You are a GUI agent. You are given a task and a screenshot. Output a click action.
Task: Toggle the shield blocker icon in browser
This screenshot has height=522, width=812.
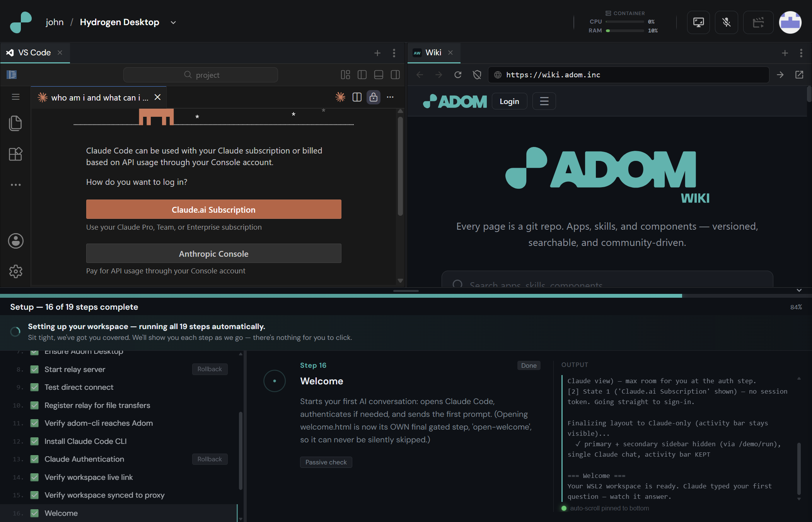point(477,75)
